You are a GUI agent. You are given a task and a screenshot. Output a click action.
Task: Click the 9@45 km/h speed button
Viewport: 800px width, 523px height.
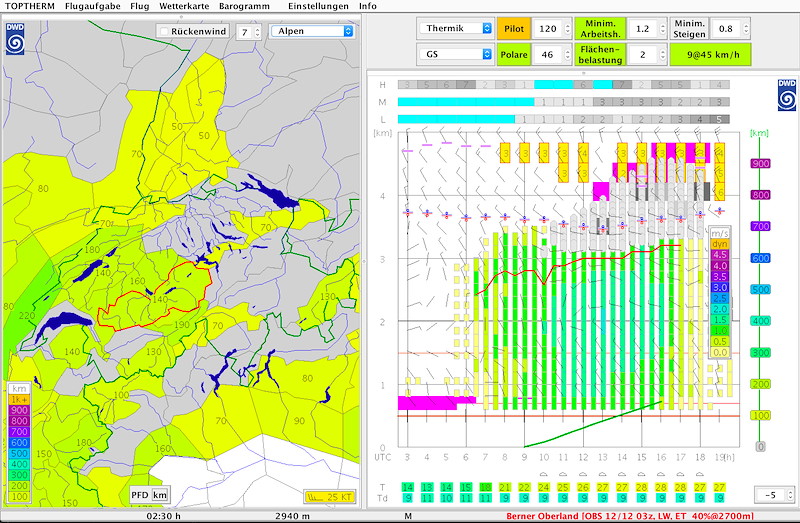pyautogui.click(x=712, y=55)
